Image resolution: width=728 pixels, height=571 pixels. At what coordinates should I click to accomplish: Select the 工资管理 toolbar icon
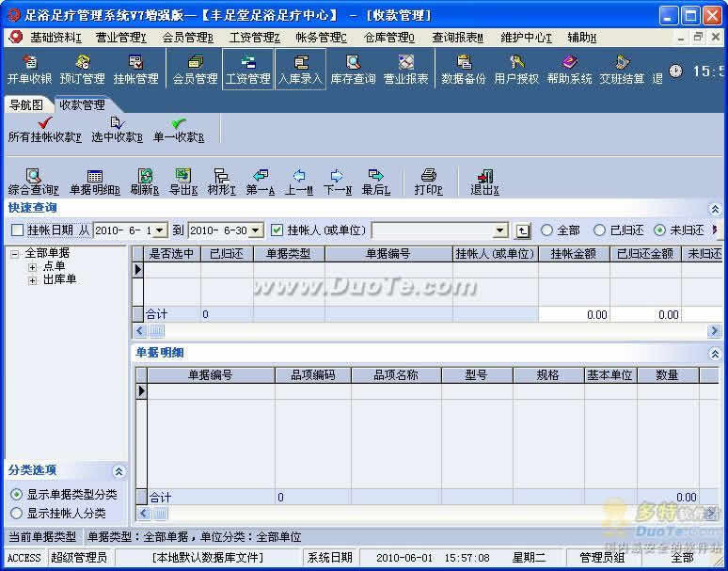[x=248, y=69]
